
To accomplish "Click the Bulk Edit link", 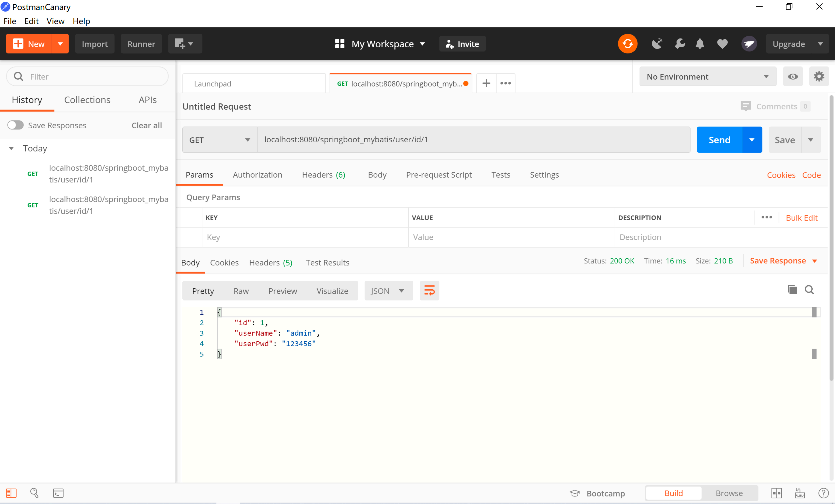I will point(801,218).
